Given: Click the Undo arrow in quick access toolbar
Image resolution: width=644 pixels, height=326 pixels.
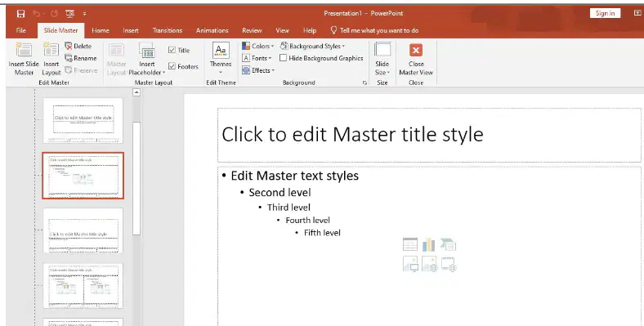Looking at the screenshot, I should point(36,14).
